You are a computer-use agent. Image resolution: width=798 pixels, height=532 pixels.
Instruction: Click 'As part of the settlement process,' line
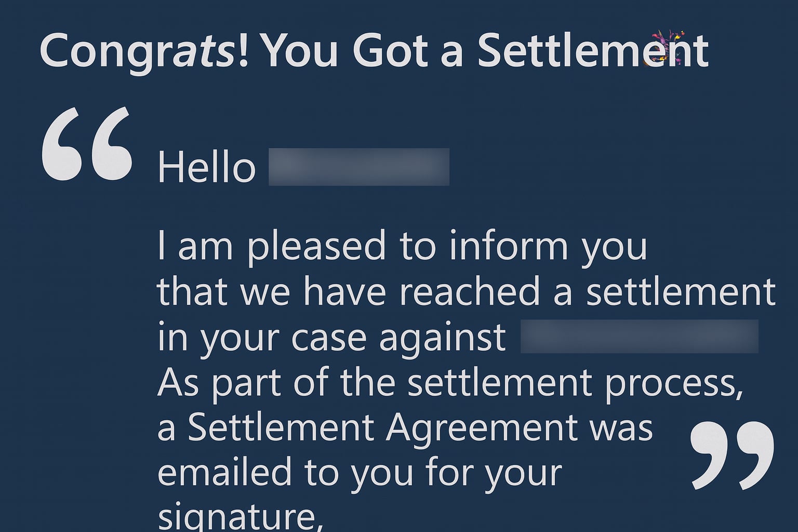[449, 382]
